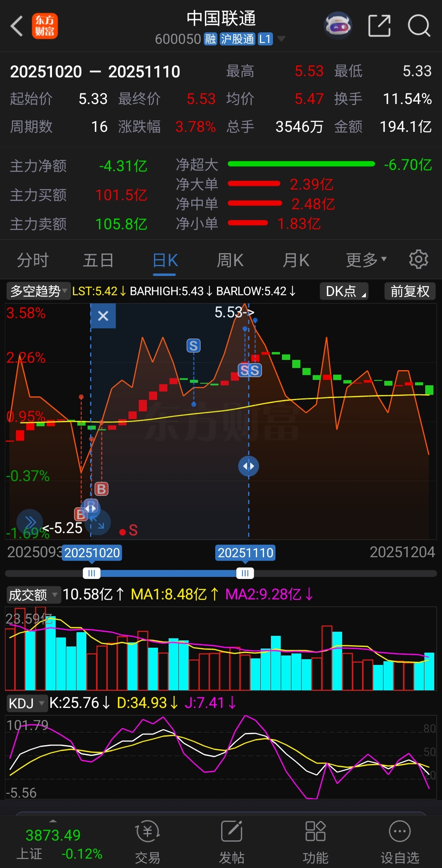Screen dimensions: 442x868
Task: Tap 净大单 2.39亿 value
Action: [x=312, y=184]
